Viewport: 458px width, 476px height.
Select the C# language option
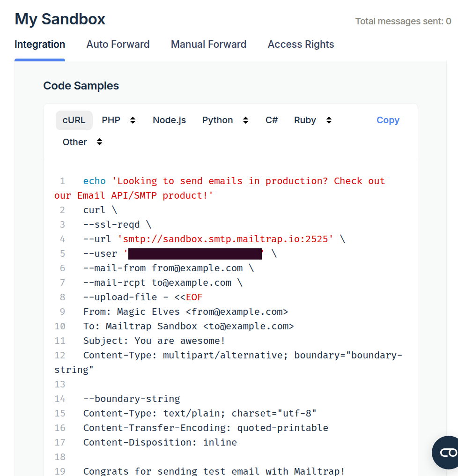pos(272,120)
